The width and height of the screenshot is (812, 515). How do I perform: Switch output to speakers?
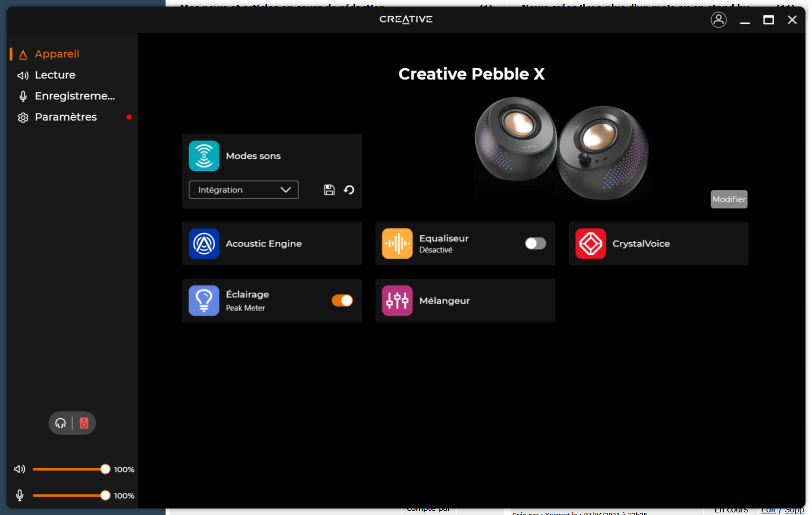pos(84,423)
